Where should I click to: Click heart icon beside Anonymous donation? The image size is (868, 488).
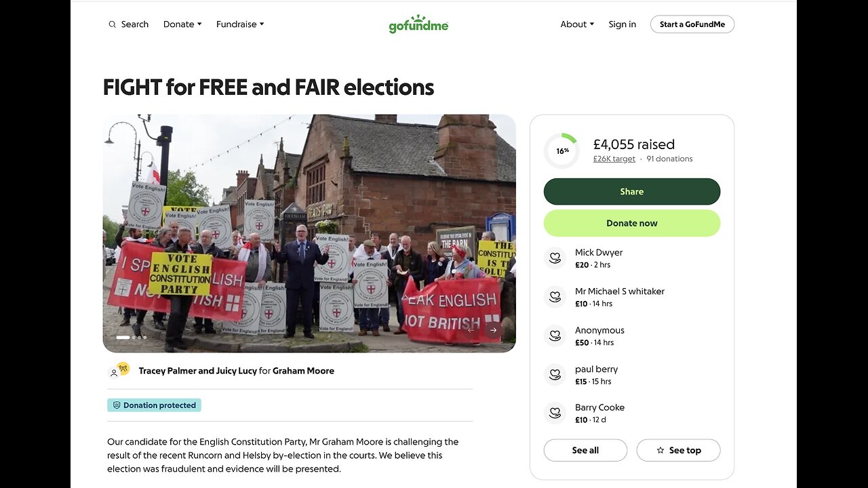[555, 335]
